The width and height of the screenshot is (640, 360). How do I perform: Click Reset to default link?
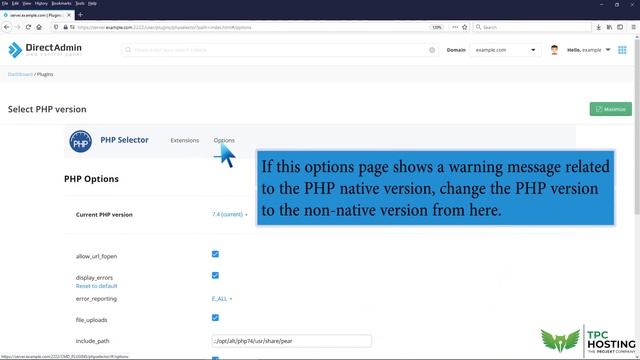96,286
